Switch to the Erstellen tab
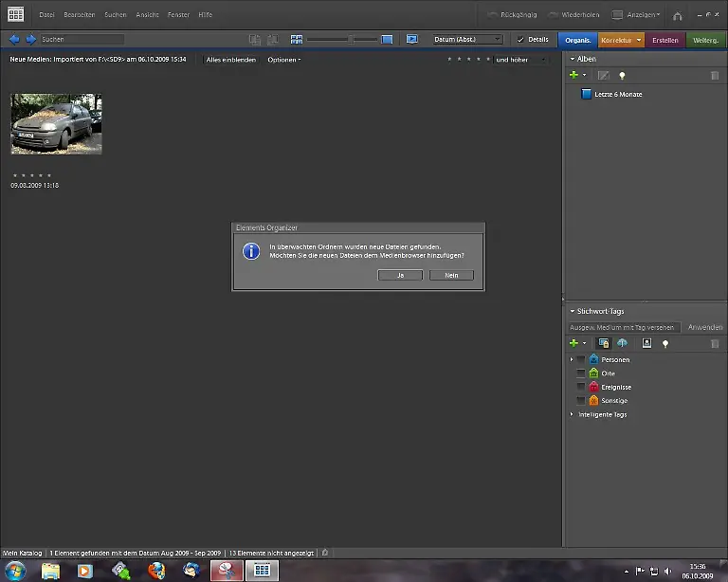 tap(665, 40)
